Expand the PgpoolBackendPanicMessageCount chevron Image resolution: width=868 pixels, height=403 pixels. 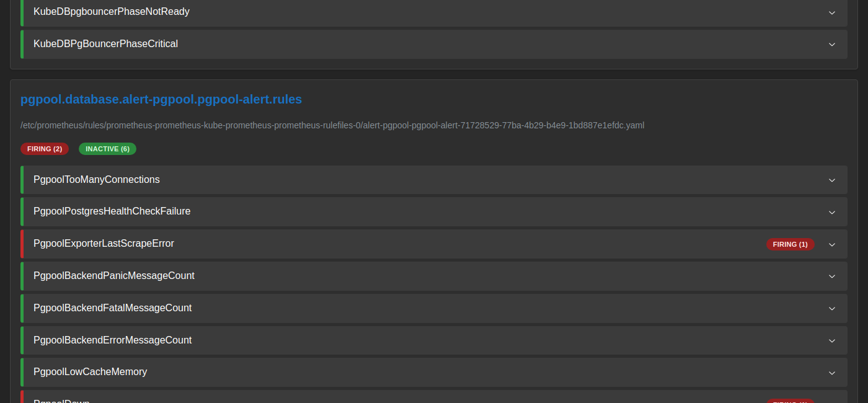click(x=832, y=277)
